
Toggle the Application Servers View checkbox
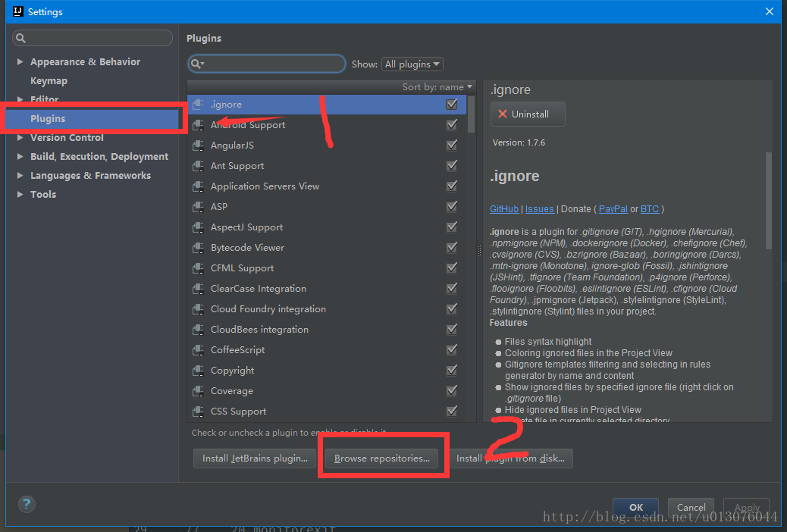click(x=452, y=186)
